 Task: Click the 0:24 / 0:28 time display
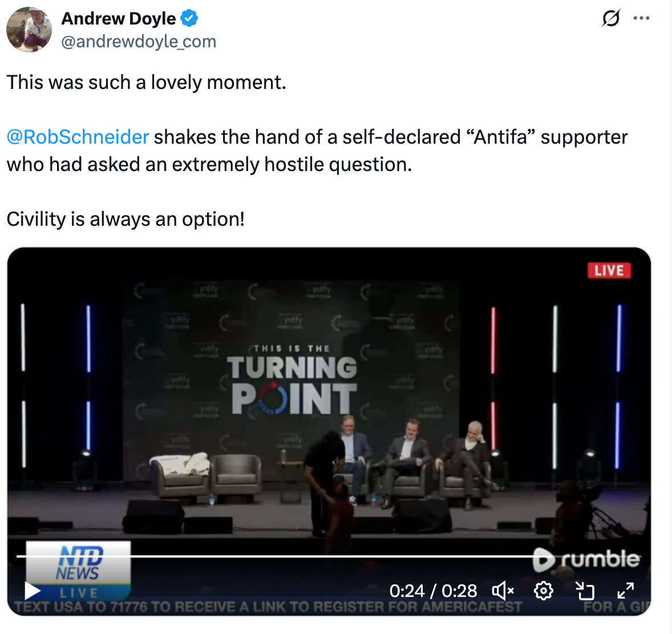(x=433, y=591)
